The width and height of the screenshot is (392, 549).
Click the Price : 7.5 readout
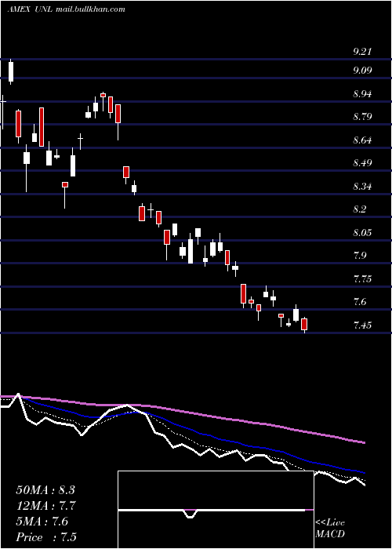(46, 537)
